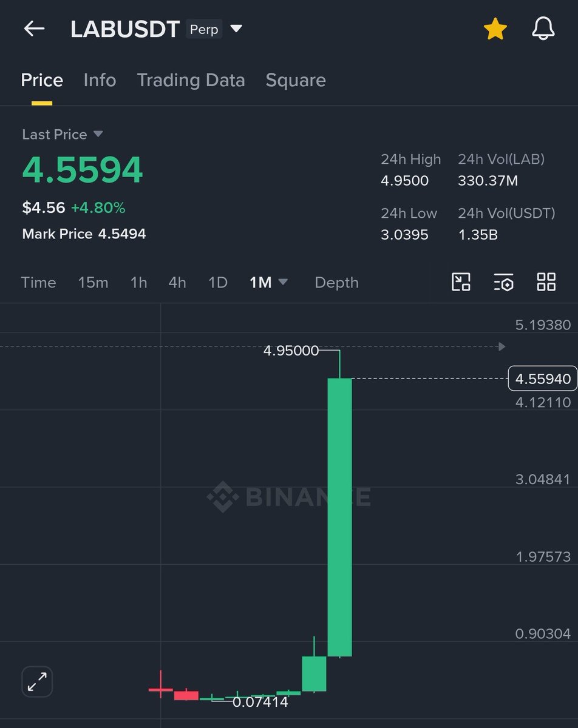Select the 15m chart interval
This screenshot has height=728, width=578.
[x=93, y=282]
